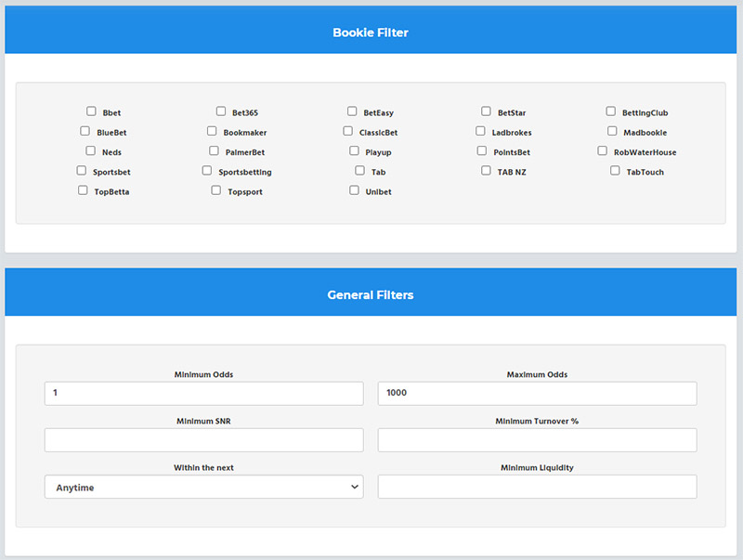Toggle the Madbookie checkbox
Image resolution: width=743 pixels, height=560 pixels.
point(612,130)
